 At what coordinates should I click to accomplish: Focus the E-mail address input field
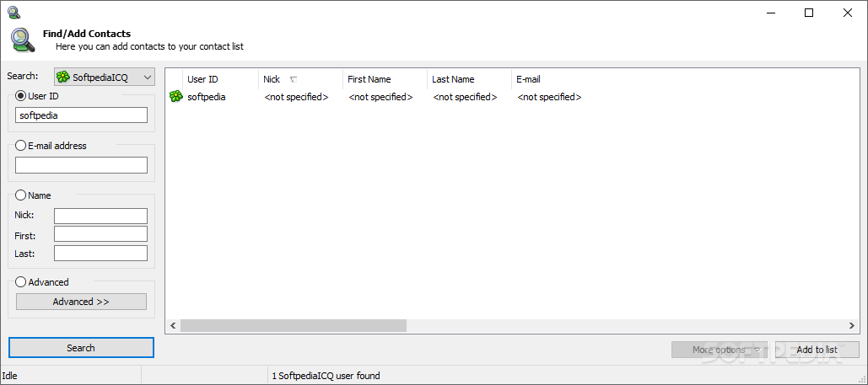(x=81, y=165)
